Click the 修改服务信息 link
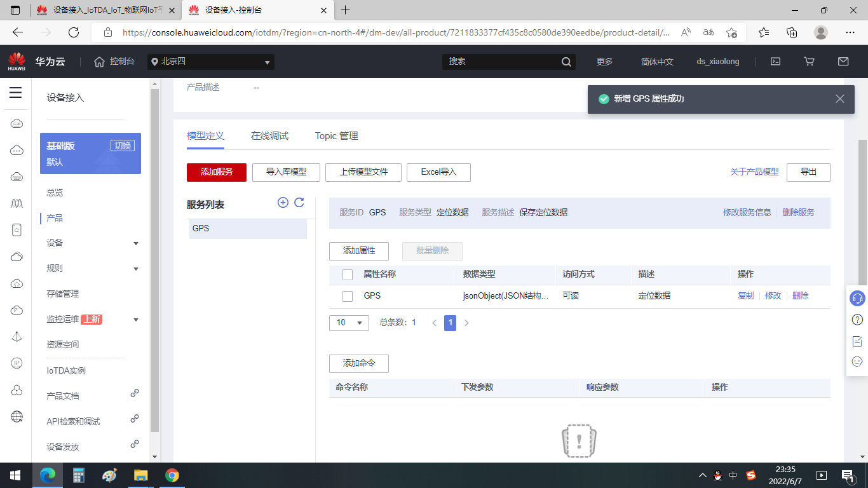868x488 pixels. (x=747, y=213)
